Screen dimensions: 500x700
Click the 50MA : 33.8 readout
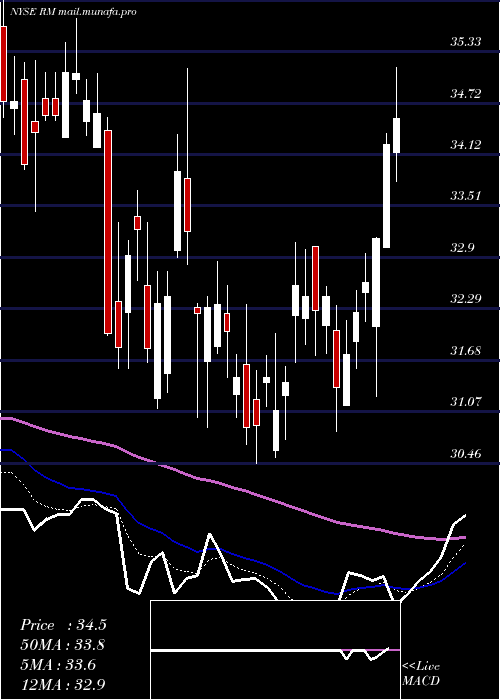click(63, 645)
